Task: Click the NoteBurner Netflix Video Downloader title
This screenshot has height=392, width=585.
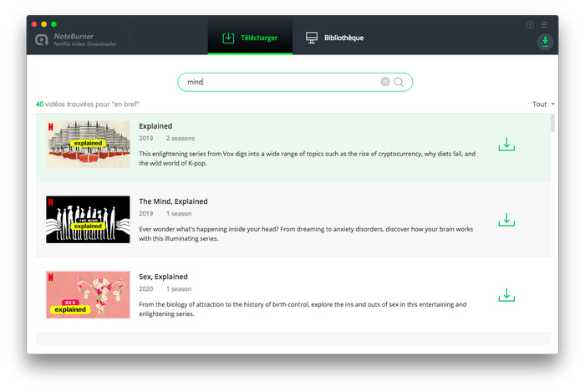Action: [x=85, y=39]
